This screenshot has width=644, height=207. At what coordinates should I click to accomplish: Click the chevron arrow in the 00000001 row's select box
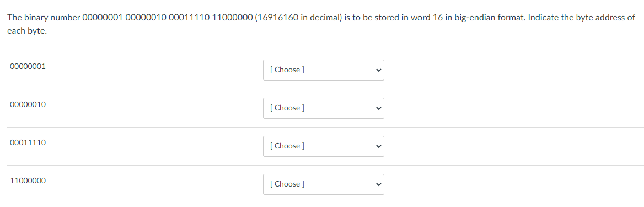pos(378,70)
